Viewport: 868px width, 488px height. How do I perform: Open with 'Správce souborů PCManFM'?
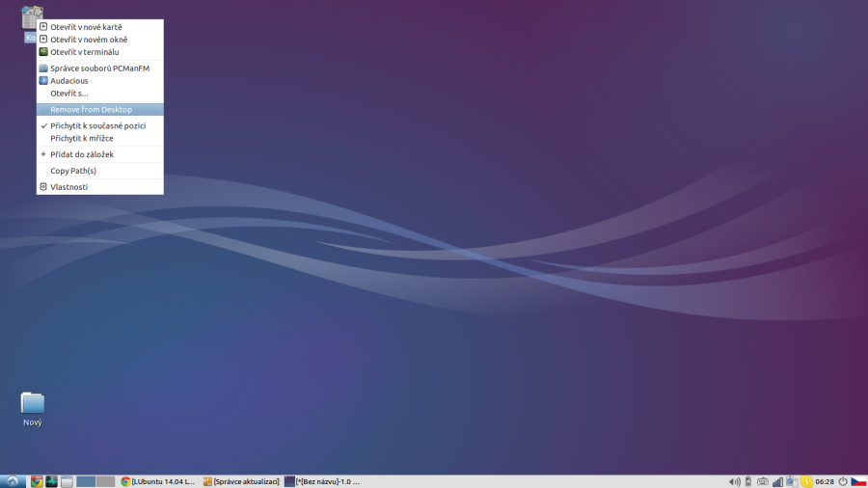point(99,68)
